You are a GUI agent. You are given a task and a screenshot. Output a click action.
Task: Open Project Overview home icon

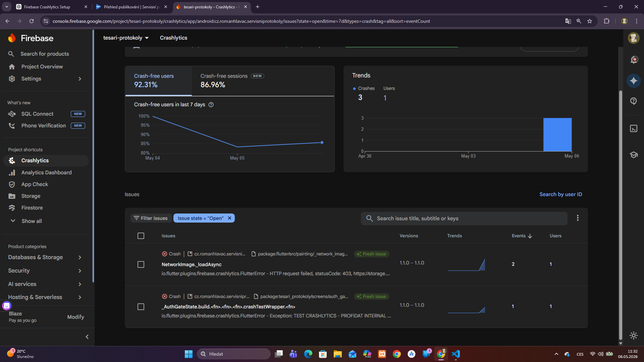12,67
